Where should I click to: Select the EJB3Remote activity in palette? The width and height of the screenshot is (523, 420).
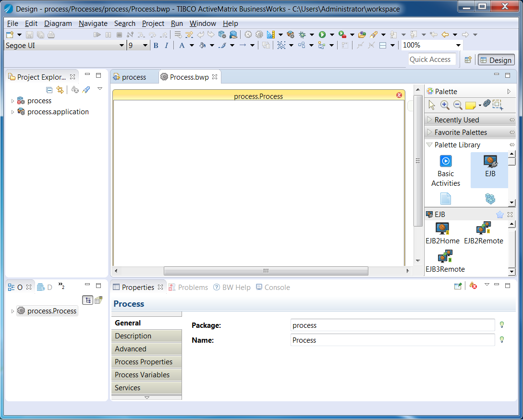445,262
